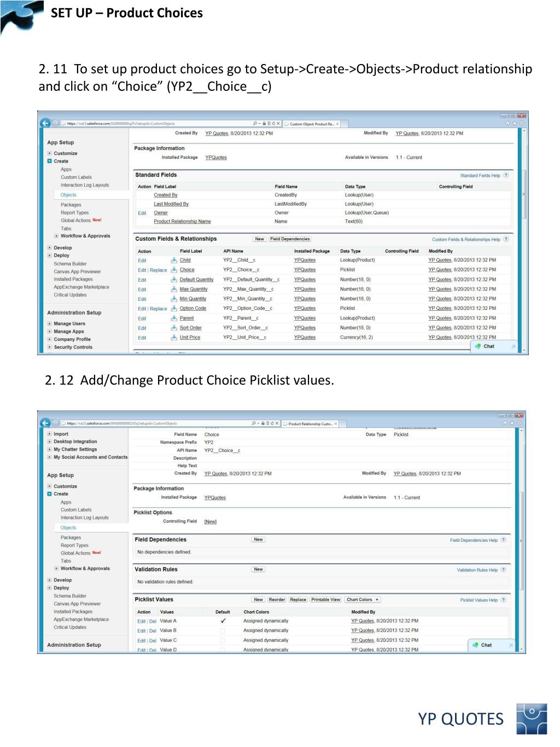Open Chat widget in Product Relationship Custom Field window
This screenshot has width=560, height=747.
point(492,645)
